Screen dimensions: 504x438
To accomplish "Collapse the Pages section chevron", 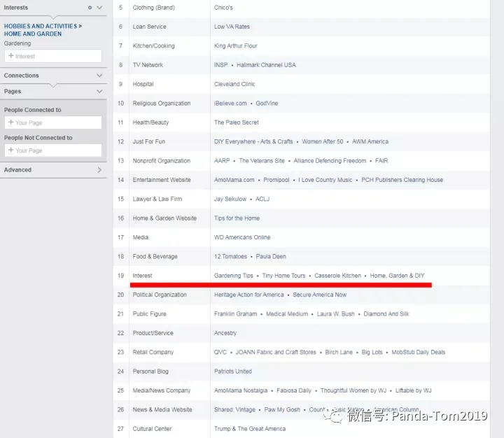I will click(99, 91).
